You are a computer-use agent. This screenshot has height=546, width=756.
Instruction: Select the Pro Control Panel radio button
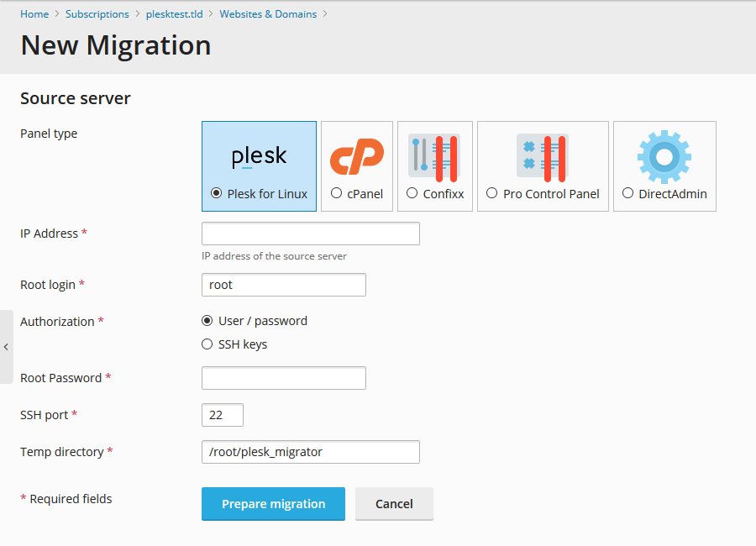coord(492,193)
